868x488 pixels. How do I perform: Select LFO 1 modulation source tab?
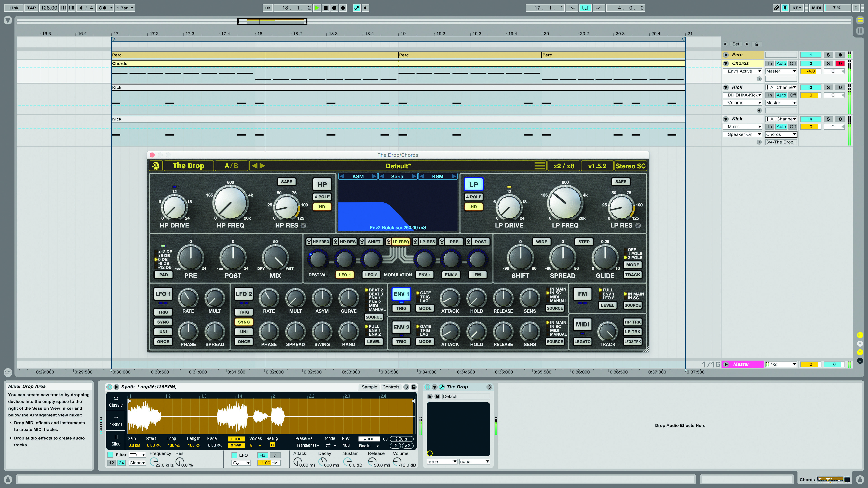pos(345,275)
